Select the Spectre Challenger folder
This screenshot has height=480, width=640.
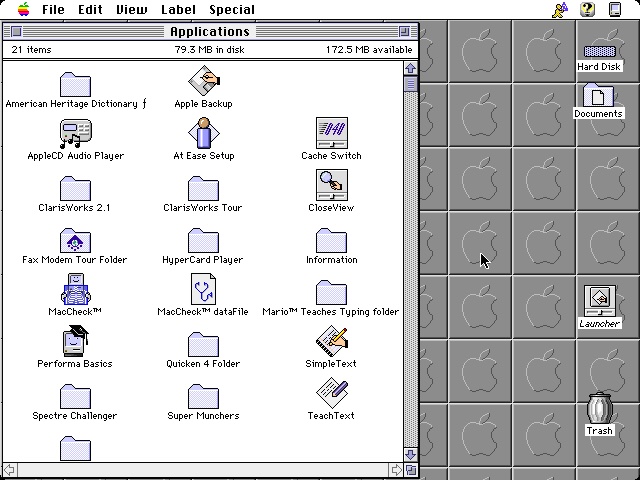click(75, 396)
